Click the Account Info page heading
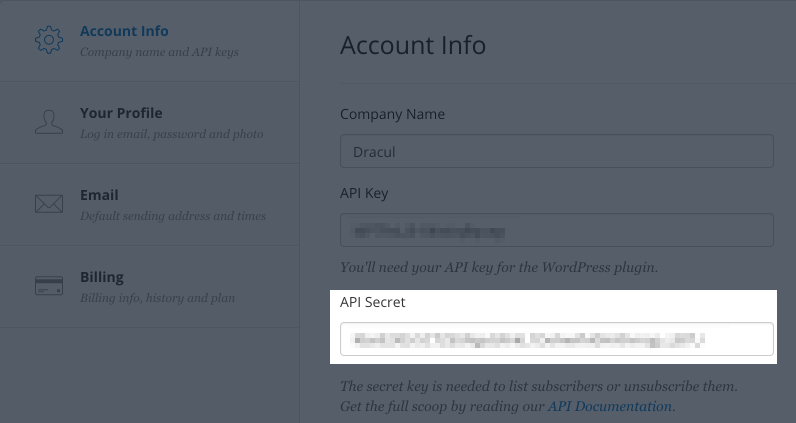Viewport: 796px width, 423px height. [413, 45]
